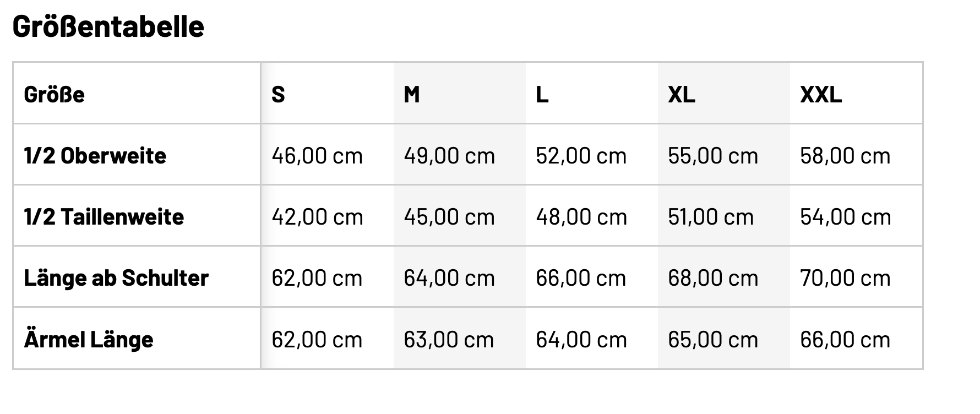Click the 70,00 cm length cell
This screenshot has height=414, width=980.
(x=845, y=278)
